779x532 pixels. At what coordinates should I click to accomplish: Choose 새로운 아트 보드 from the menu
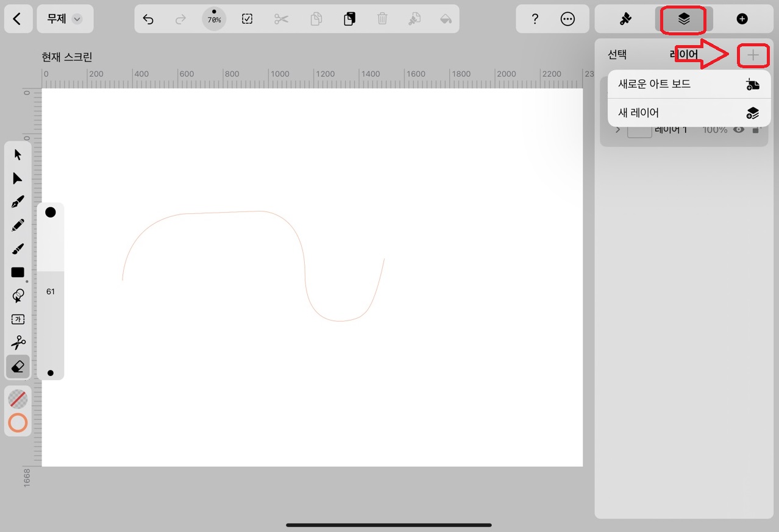tap(689, 84)
